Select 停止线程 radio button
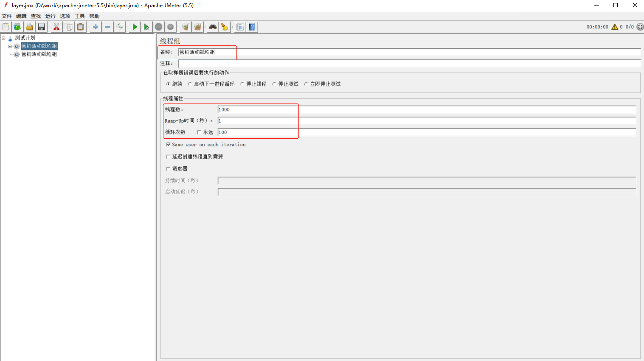Screen dimensions: 644x361 coord(242,84)
